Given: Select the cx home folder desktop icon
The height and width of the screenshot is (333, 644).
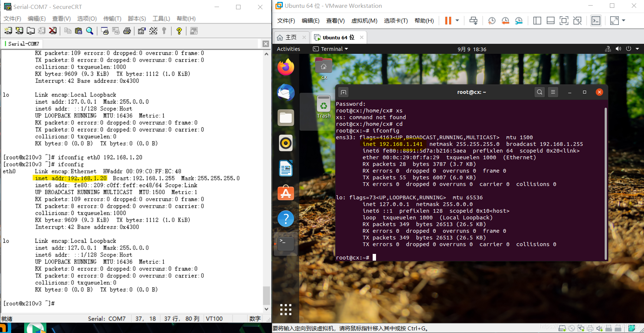Looking at the screenshot, I should (x=324, y=69).
